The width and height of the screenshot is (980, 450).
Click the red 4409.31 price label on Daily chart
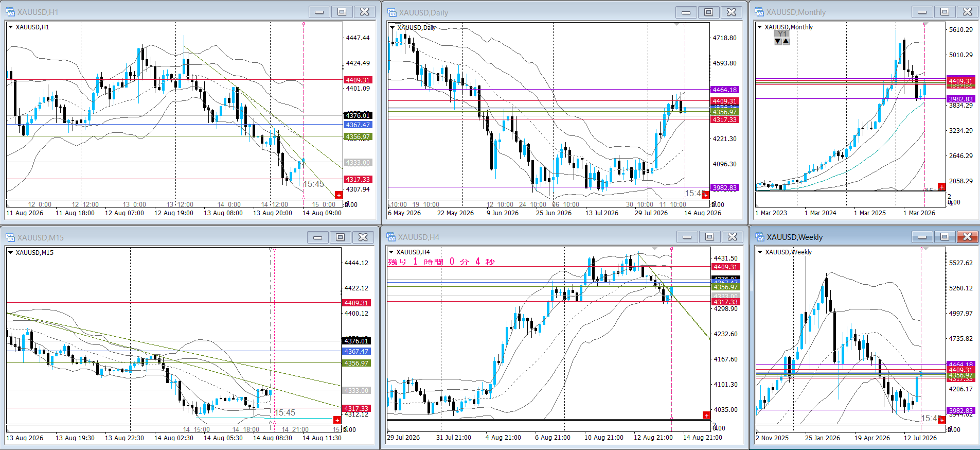tap(725, 101)
